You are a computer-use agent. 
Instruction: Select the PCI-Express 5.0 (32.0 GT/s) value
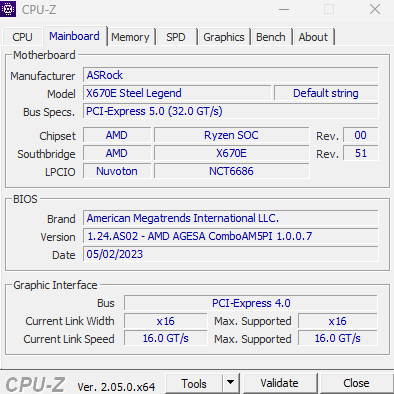tap(231, 111)
